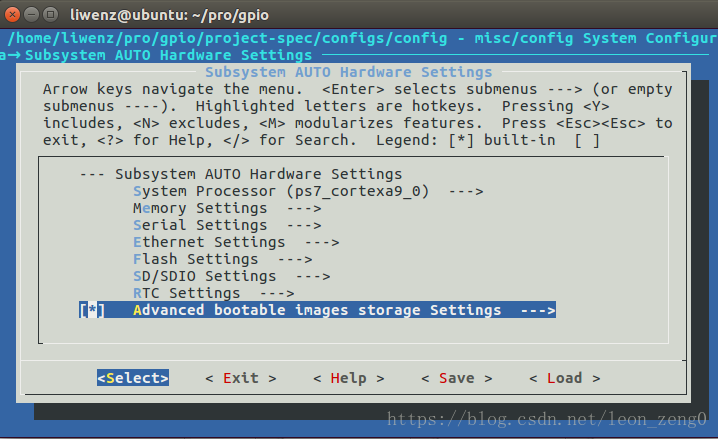
Task: Open Memory Settings submenu
Action: point(227,208)
